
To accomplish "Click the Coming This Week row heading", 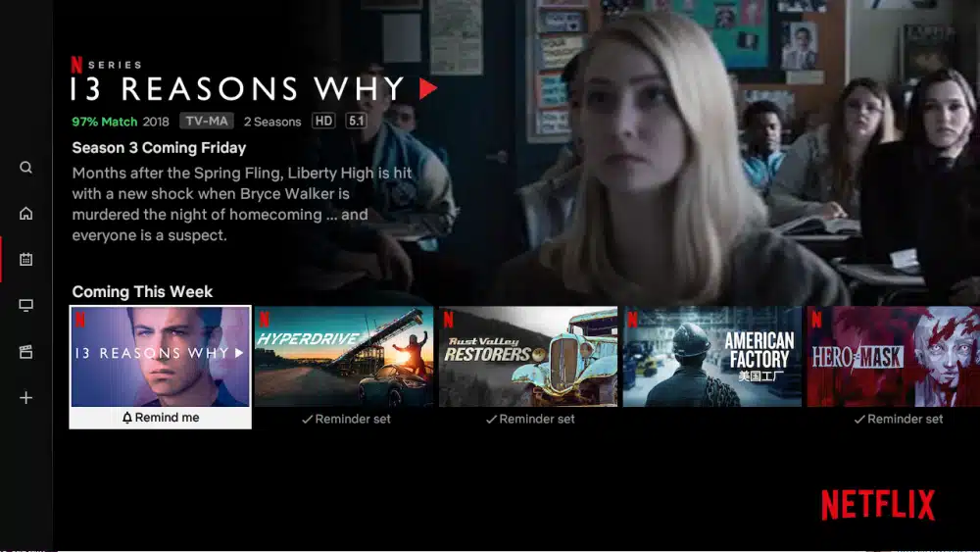I will (x=142, y=292).
